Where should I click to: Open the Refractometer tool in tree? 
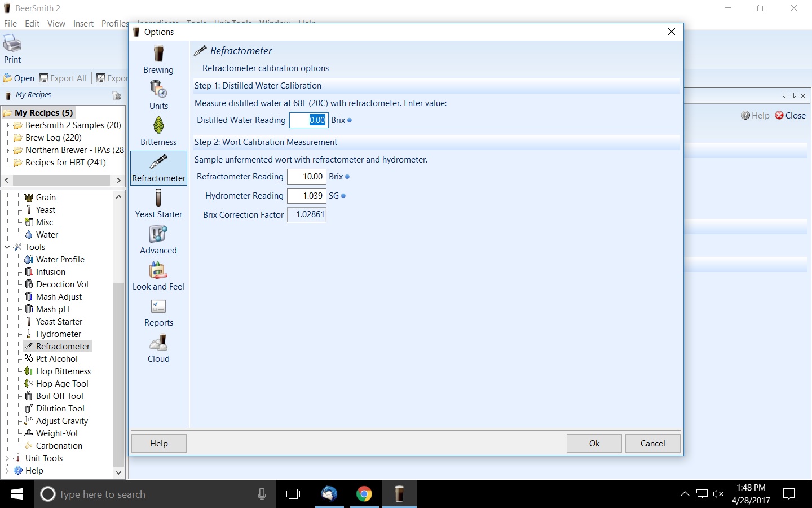point(57,347)
